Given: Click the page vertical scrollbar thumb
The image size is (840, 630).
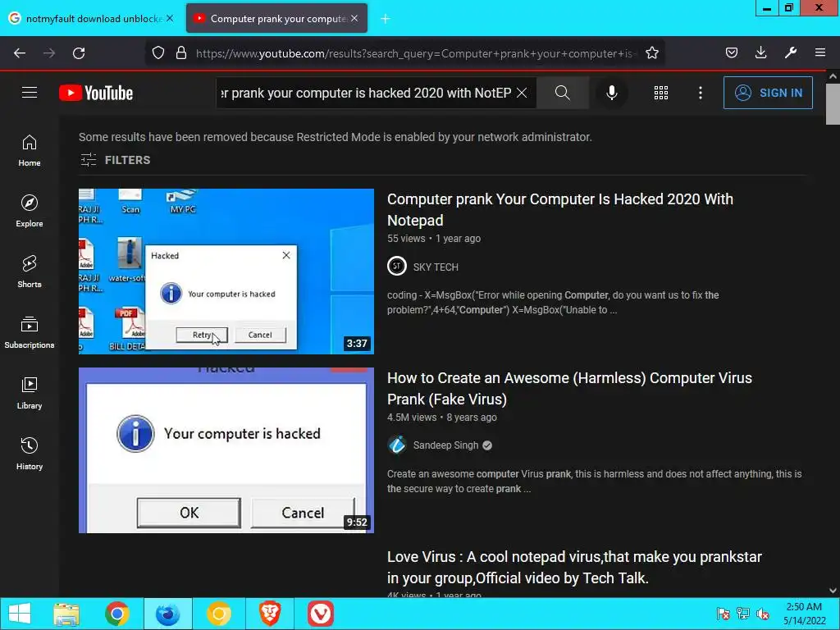Looking at the screenshot, I should pos(833,104).
